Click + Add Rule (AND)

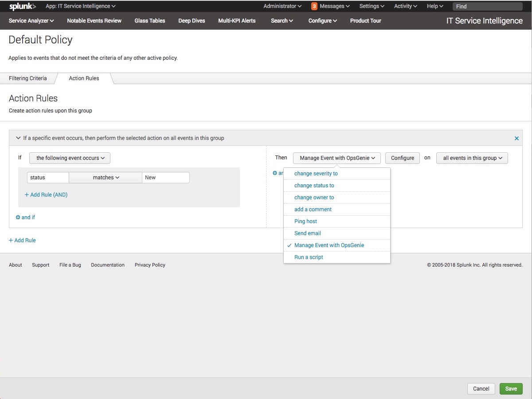click(46, 195)
